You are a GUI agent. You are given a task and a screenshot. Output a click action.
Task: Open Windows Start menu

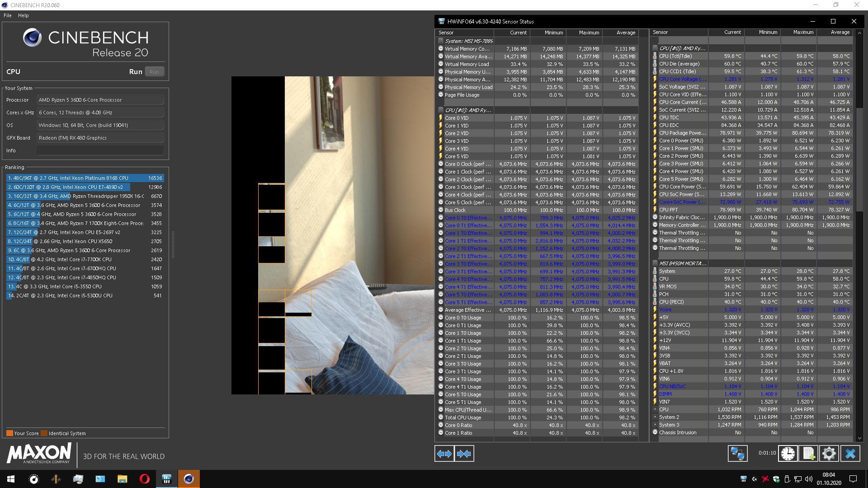pyautogui.click(x=11, y=479)
